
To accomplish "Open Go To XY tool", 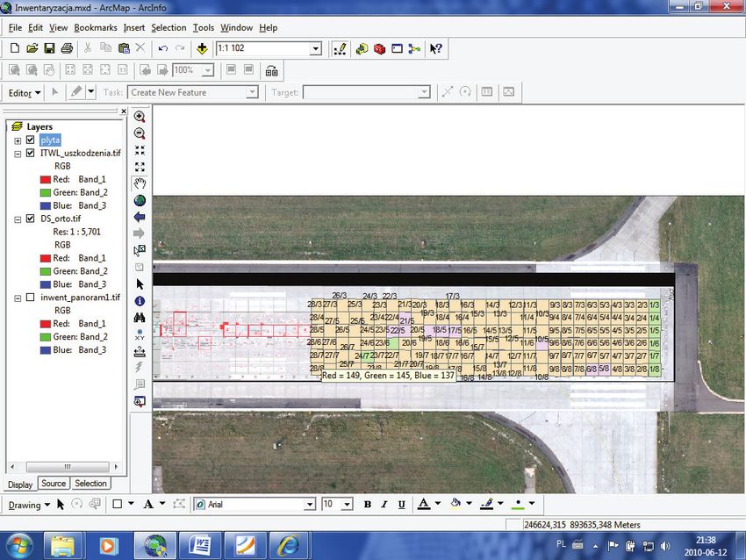I will pyautogui.click(x=140, y=334).
